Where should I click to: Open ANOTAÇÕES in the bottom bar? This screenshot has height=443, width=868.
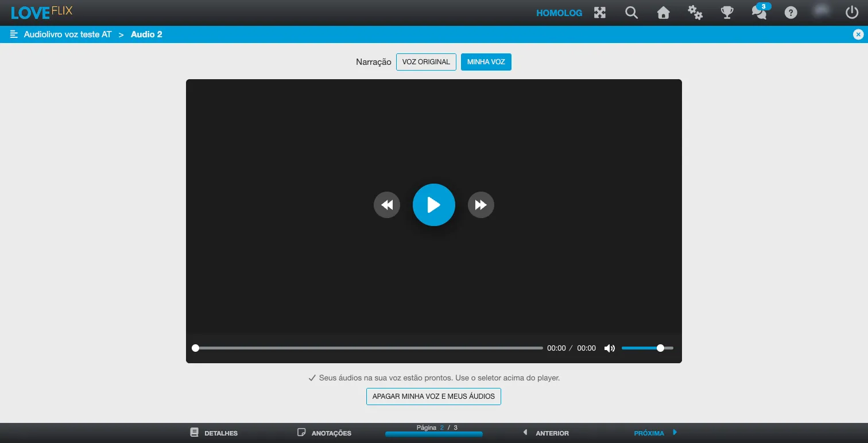coord(324,433)
